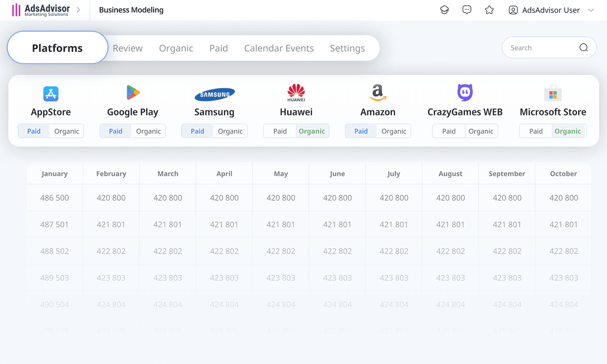607x364 pixels.
Task: Click the Amazon platform name
Action: pos(378,112)
